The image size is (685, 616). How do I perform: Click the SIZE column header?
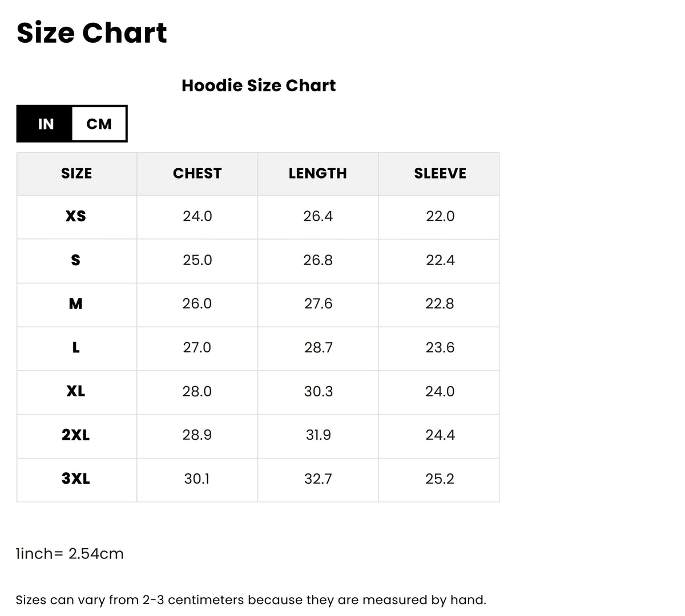click(76, 173)
